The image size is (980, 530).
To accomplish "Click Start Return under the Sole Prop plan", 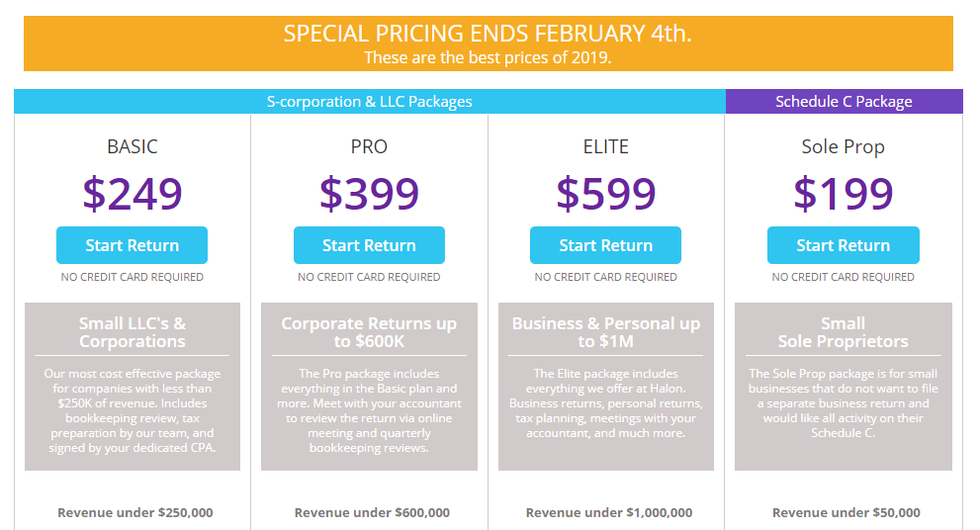I will click(x=844, y=245).
